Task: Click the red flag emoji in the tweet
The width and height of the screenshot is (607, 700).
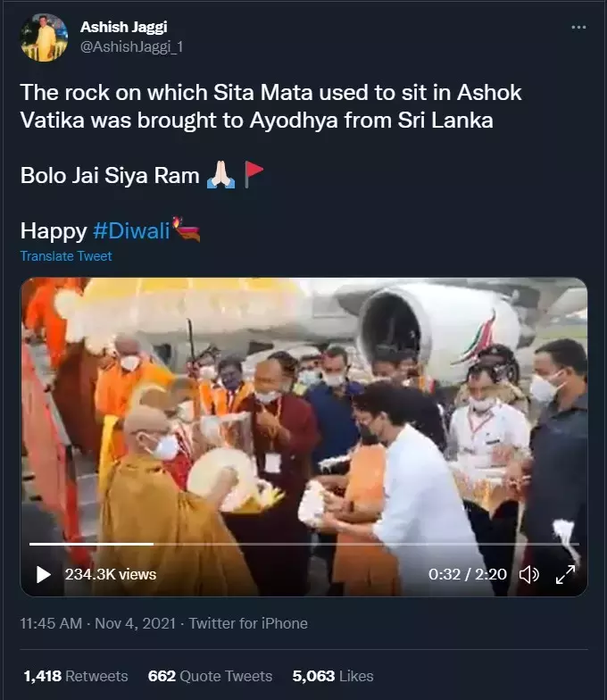Action: tap(254, 174)
